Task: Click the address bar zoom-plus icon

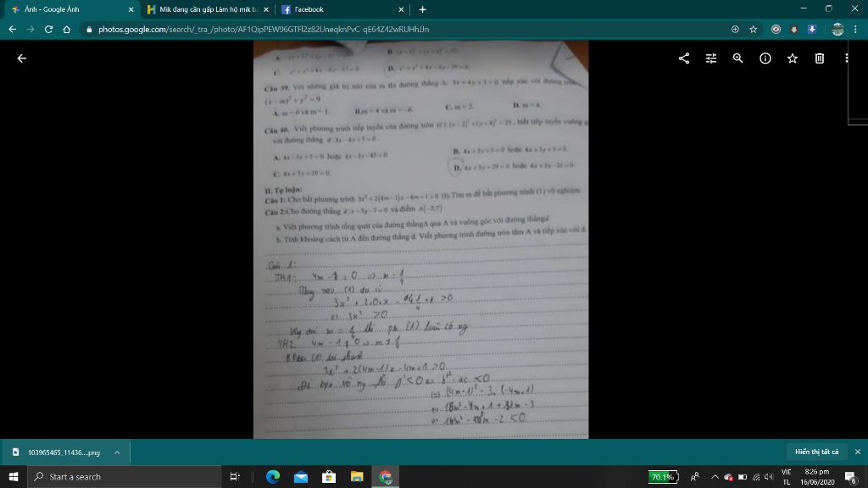Action: click(x=735, y=30)
